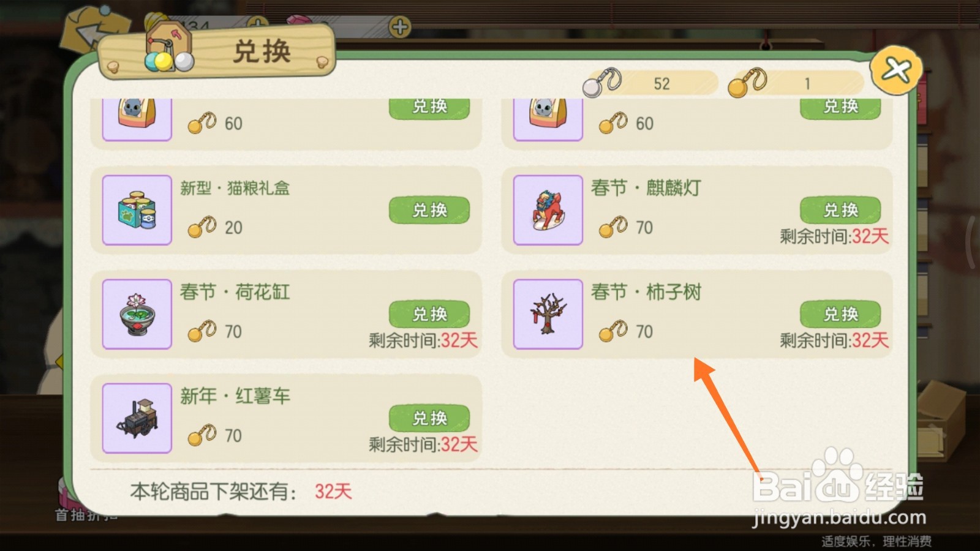Exchange the 新年·红薯车 item

point(429,418)
